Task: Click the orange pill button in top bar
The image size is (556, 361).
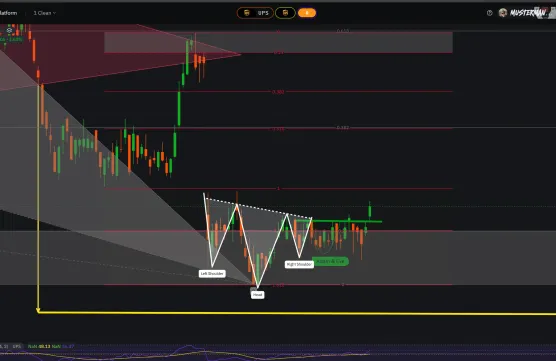Action: pos(307,13)
